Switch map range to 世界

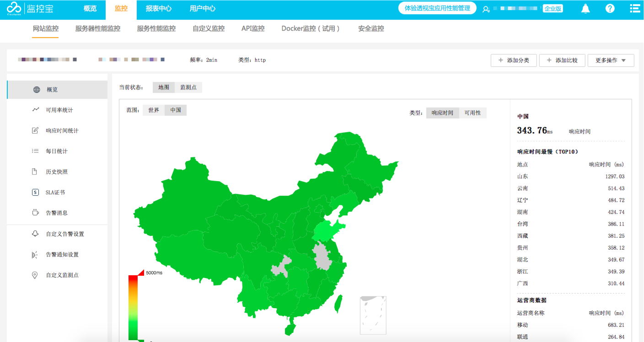click(154, 110)
